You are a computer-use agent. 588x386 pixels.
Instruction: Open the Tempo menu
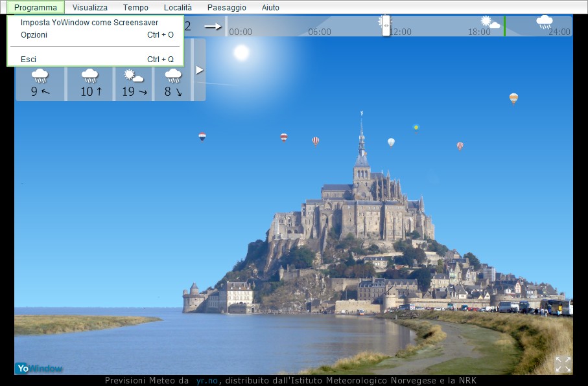click(135, 8)
